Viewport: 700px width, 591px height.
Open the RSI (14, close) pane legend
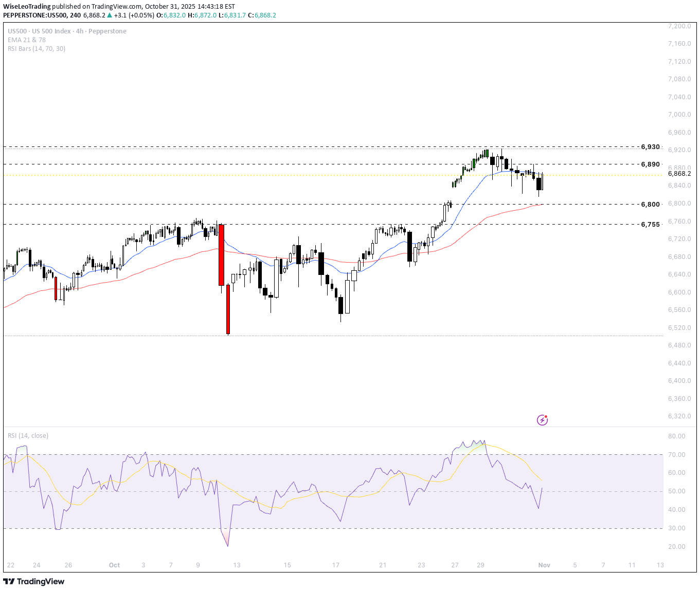28,436
